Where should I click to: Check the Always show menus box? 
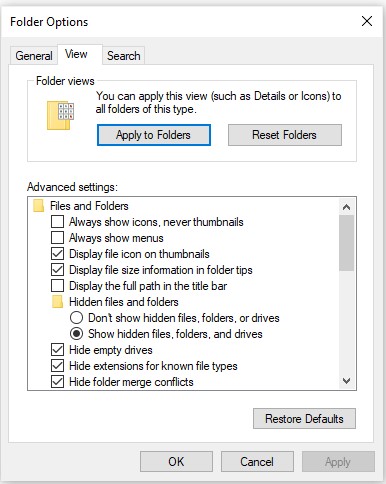(x=57, y=238)
